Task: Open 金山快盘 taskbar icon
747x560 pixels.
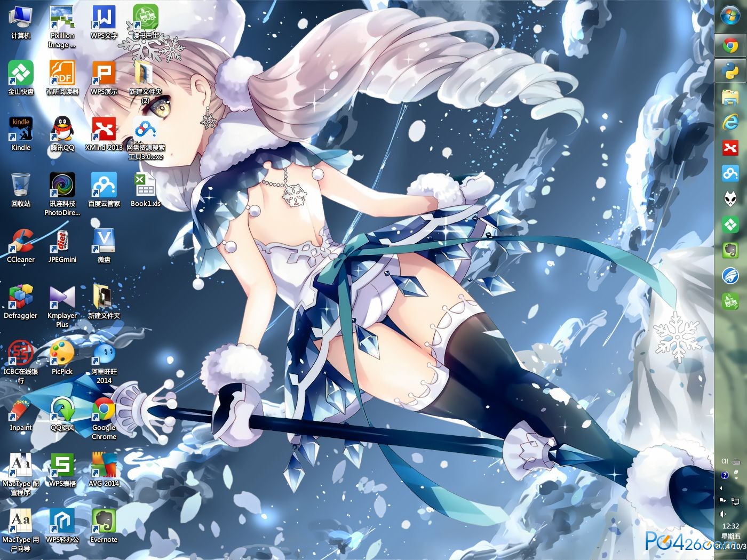Action: pyautogui.click(x=730, y=225)
